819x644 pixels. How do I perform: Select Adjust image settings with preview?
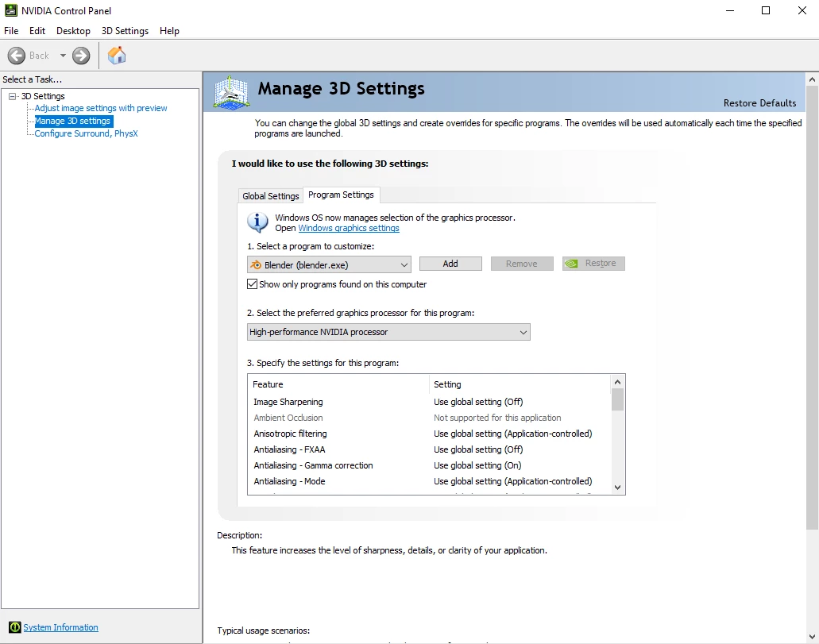click(101, 108)
